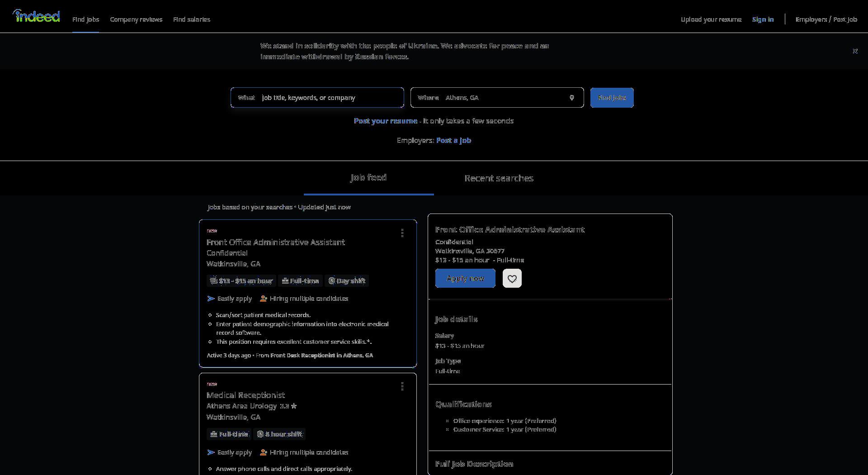Click the Sign in link
Viewport: 868px width, 475px height.
763,19
